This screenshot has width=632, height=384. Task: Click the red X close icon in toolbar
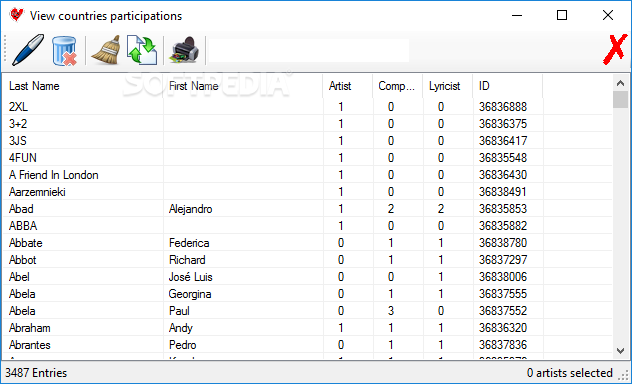(615, 49)
